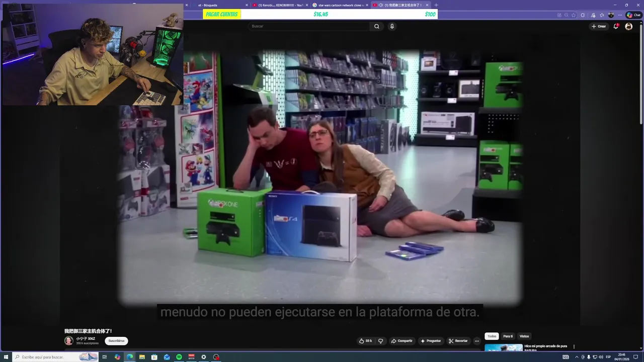Click the PAGAR CUENTAS overlay label

pyautogui.click(x=222, y=14)
